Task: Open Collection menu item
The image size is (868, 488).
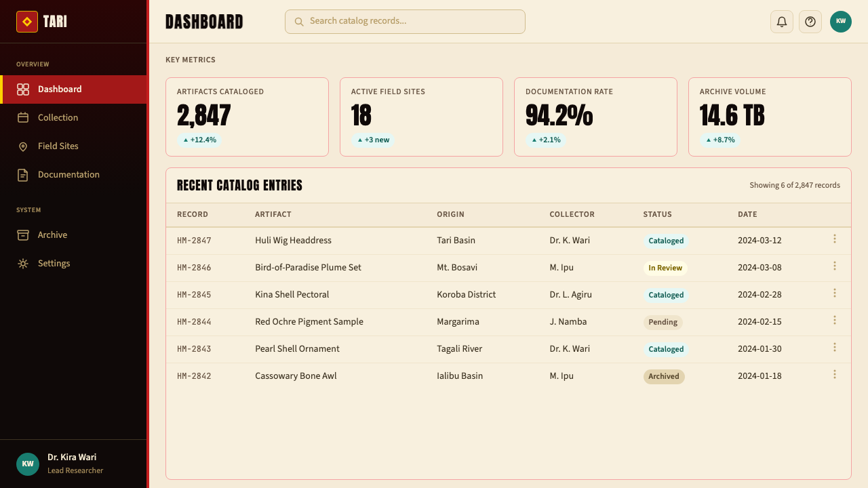Action: tap(73, 118)
